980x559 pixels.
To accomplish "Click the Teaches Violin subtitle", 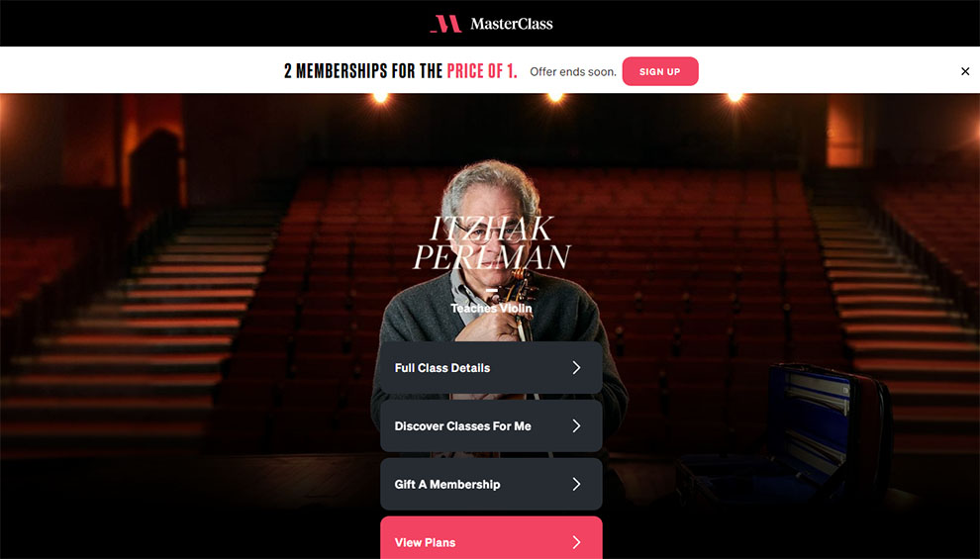I will coord(491,308).
